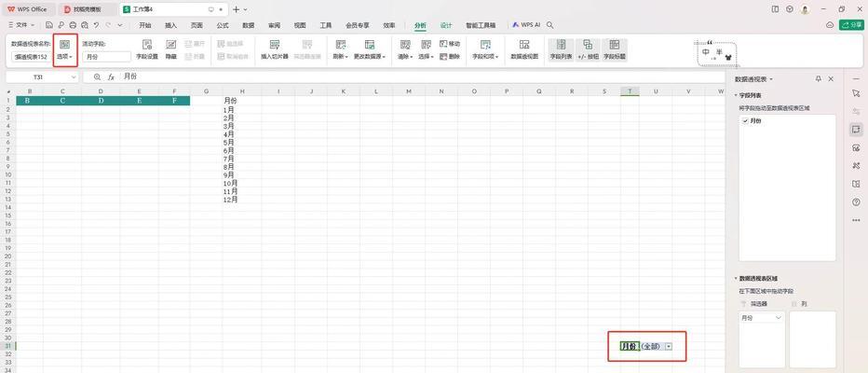The height and width of the screenshot is (373, 868).
Task: Click the pivot table name field
Action: click(31, 57)
